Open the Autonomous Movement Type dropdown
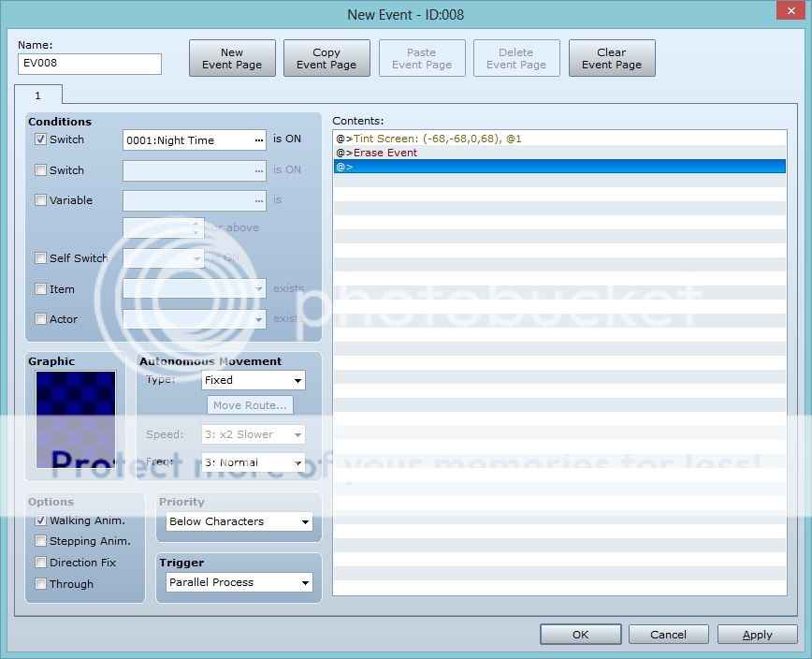Viewport: 812px width, 659px height. pos(254,381)
